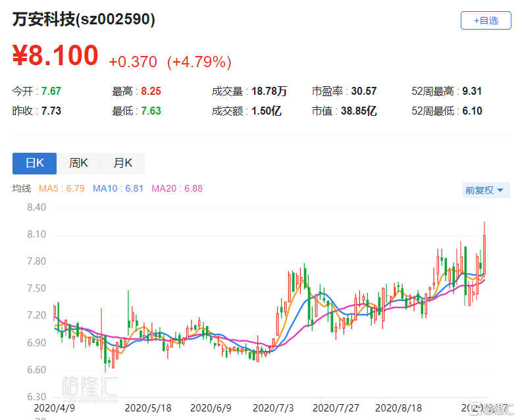Select the 昨收 value 7.73
The width and height of the screenshot is (518, 420).
tap(51, 111)
